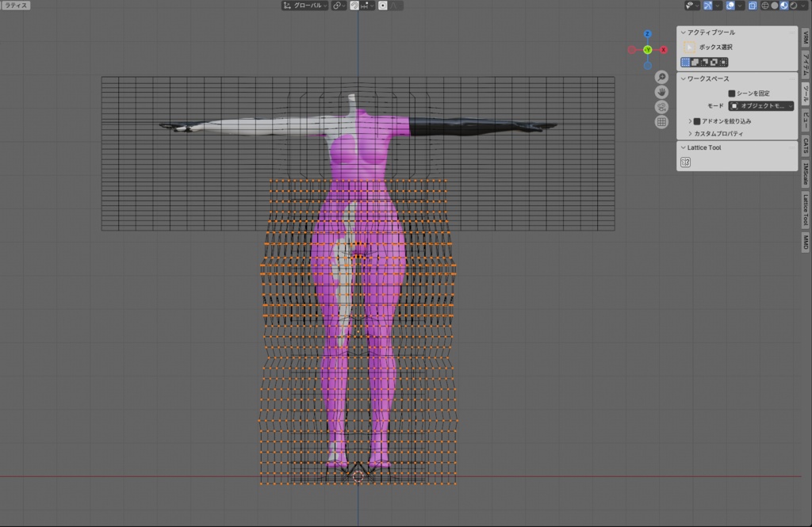The image size is (812, 527).
Task: Open the アイテム sidebar tab
Action: pyautogui.click(x=806, y=63)
